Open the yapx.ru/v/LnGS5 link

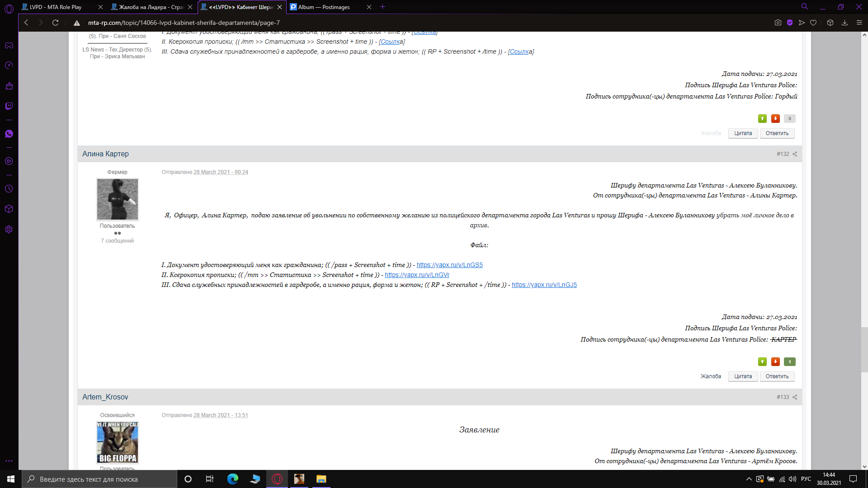pos(449,265)
